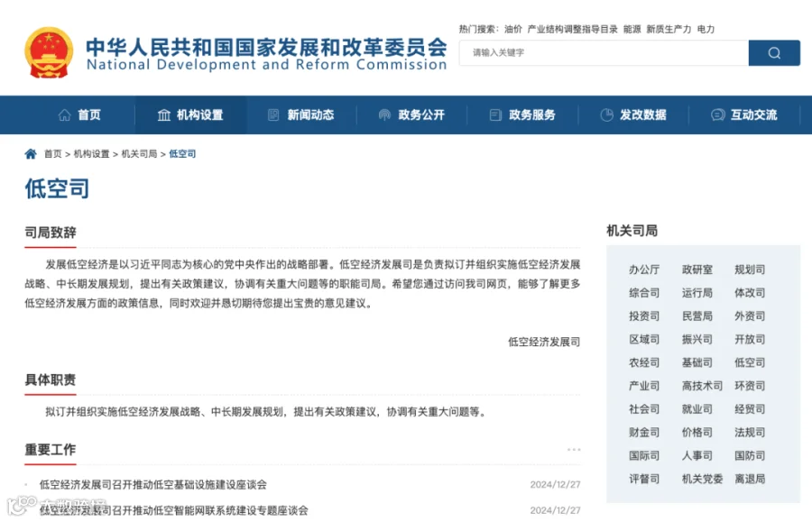Open 农经司 in the department list
812x522 pixels.
coord(644,362)
